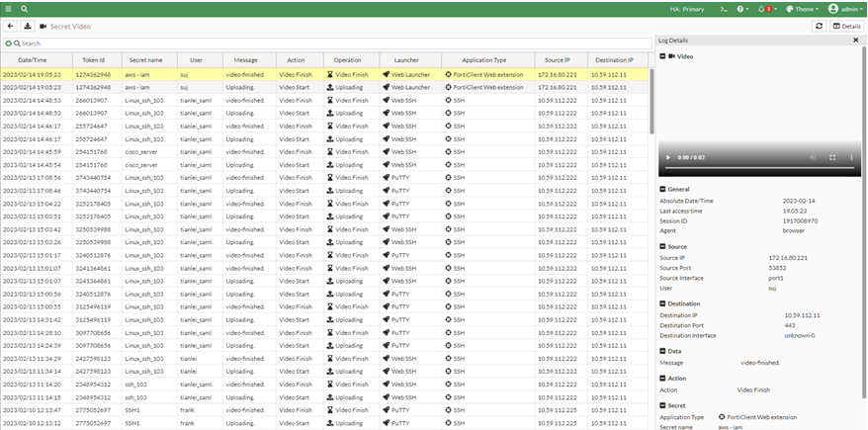
Task: Click Web Launcher rocket icon in highlighted row
Action: [386, 74]
